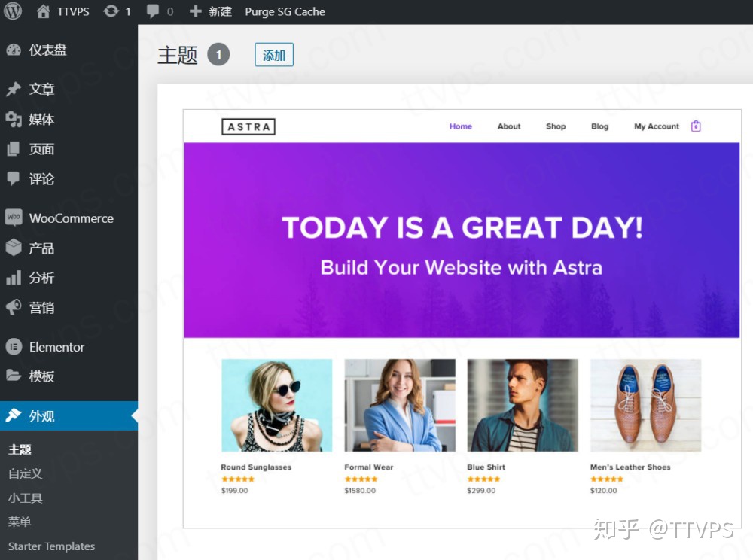Click the star rating under Formal Wear
This screenshot has height=560, width=753.
361,479
